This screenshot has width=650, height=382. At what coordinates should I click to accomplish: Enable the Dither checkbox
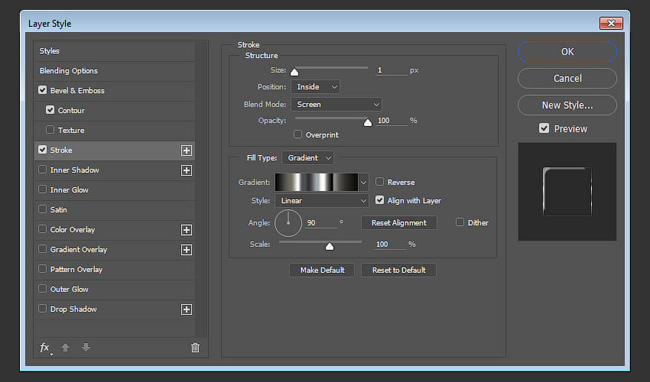[x=460, y=222]
